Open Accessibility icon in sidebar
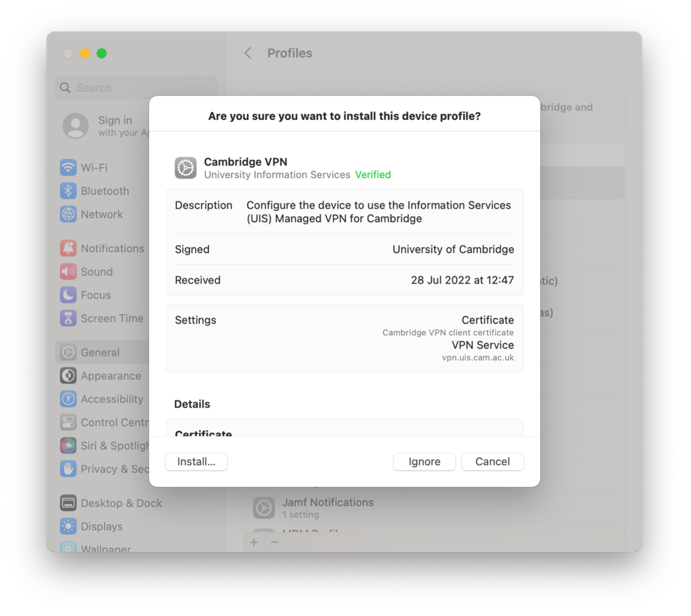Image resolution: width=691 pixels, height=616 pixels. point(68,399)
